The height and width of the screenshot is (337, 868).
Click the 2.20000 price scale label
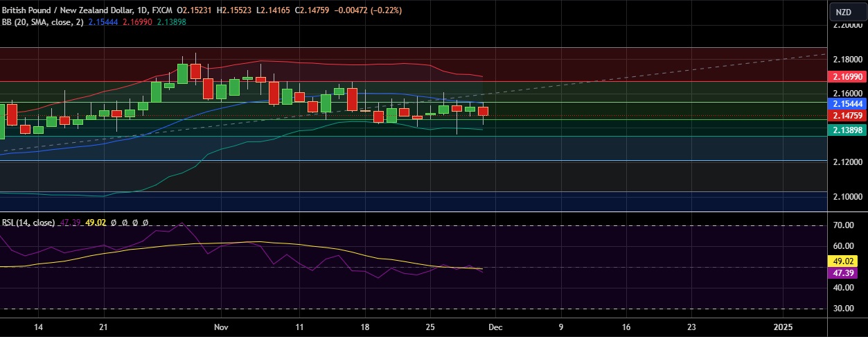849,24
